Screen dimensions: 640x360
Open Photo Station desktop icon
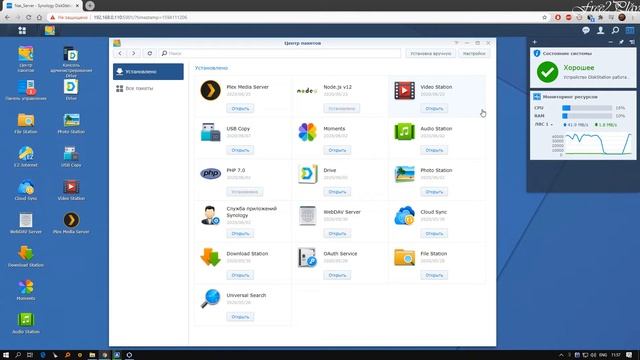point(71,123)
